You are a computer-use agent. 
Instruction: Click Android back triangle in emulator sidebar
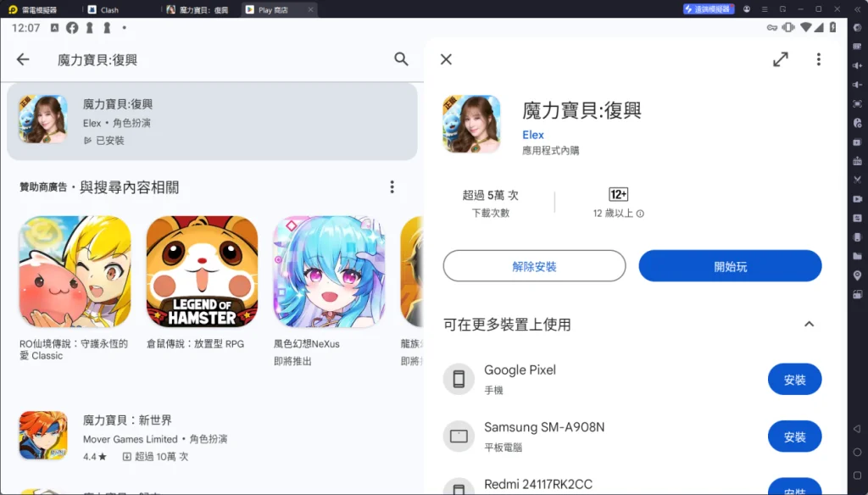click(x=857, y=429)
